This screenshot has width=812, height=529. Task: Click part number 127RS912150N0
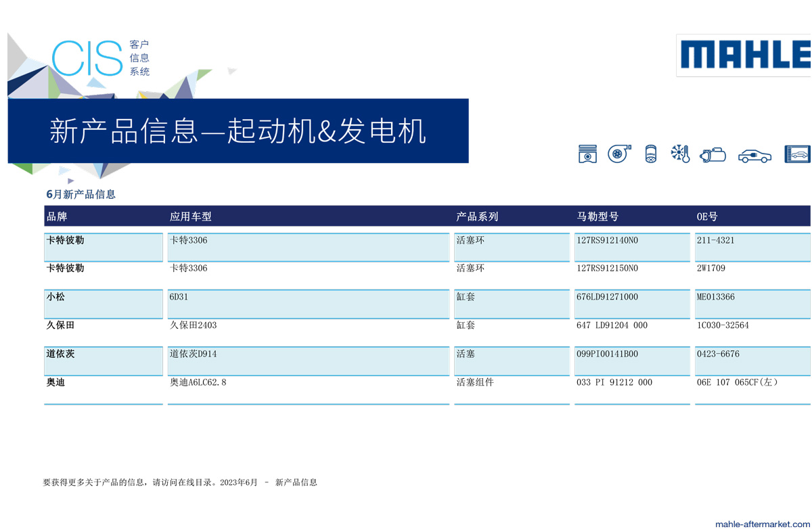coord(607,269)
